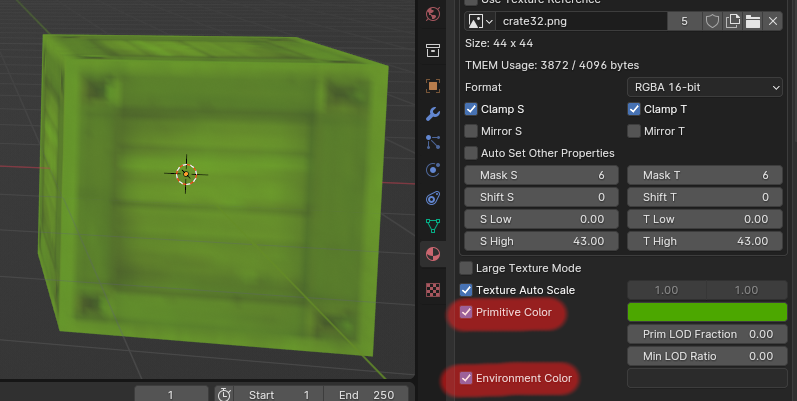This screenshot has width=797, height=401.
Task: Click the fake user shield icon
Action: [713, 21]
